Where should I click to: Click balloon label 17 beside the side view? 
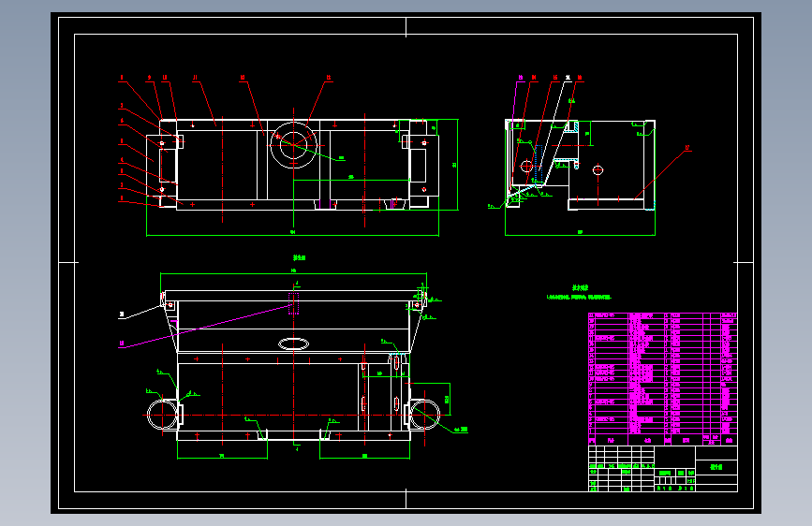click(687, 148)
